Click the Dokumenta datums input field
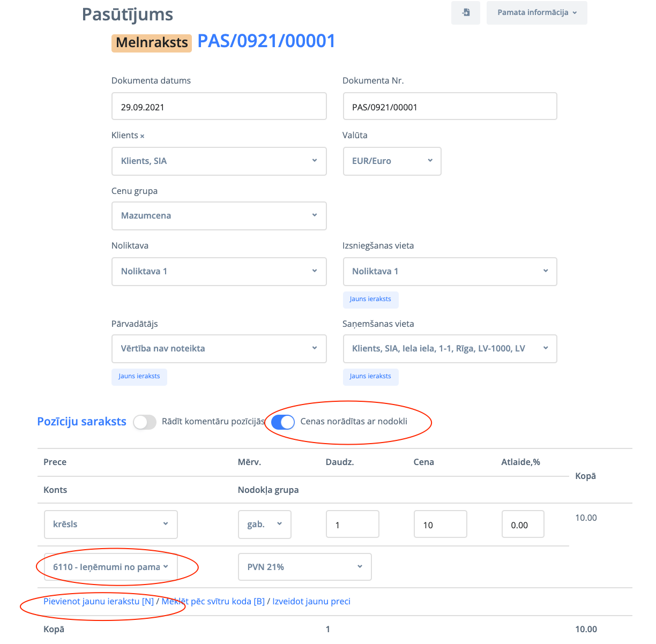Image resolution: width=656 pixels, height=644 pixels. [219, 107]
